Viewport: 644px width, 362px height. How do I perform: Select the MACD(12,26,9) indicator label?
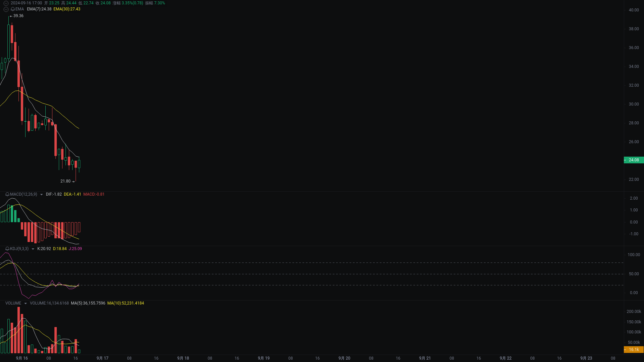24,194
